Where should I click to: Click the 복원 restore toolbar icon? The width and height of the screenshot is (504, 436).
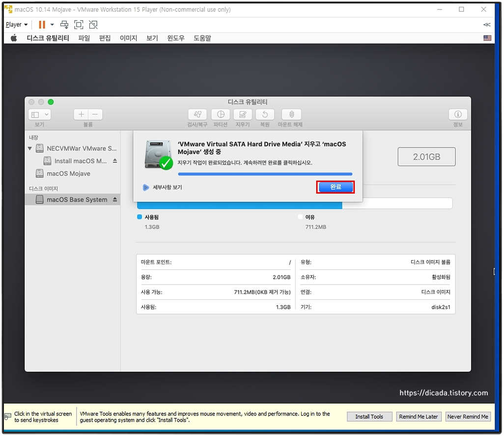coord(265,115)
